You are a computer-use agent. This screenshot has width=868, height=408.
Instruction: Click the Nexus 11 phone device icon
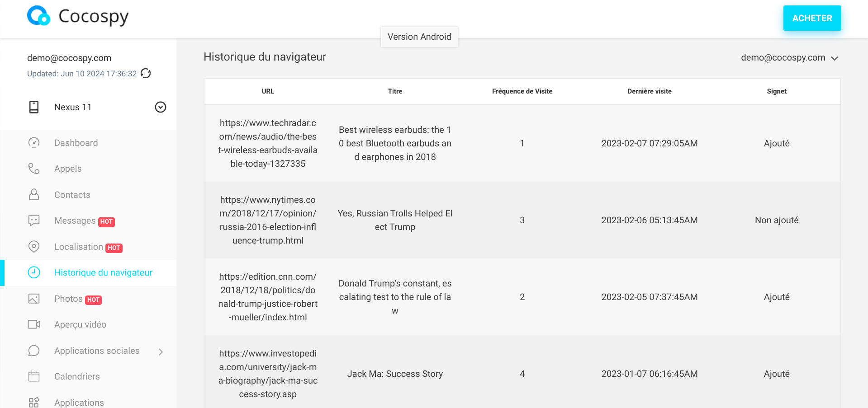tap(34, 107)
